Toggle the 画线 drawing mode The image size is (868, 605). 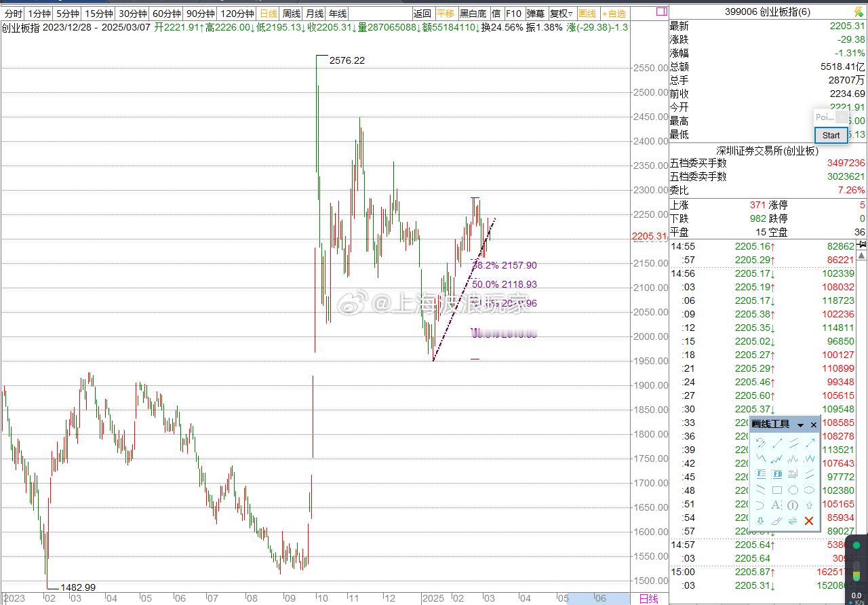click(x=587, y=14)
